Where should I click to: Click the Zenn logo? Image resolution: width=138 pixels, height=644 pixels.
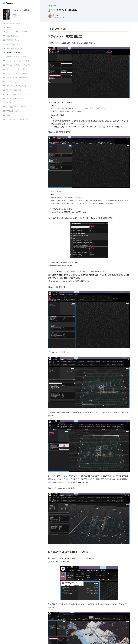pos(8,3)
